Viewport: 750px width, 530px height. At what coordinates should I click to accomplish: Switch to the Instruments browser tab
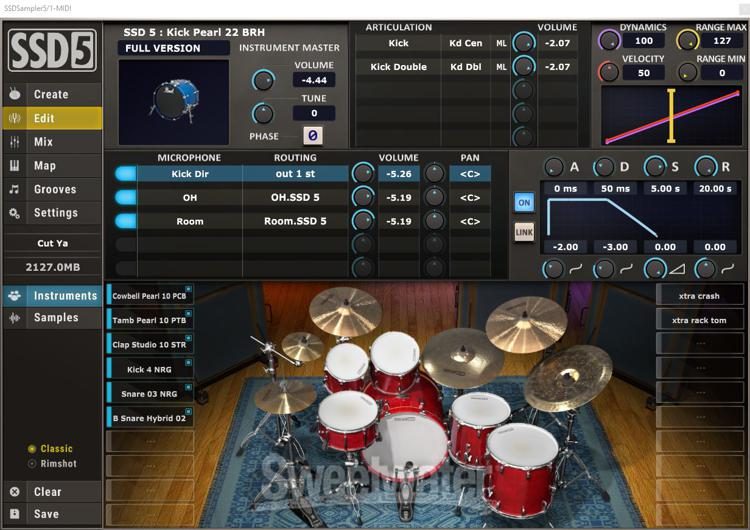pyautogui.click(x=53, y=296)
